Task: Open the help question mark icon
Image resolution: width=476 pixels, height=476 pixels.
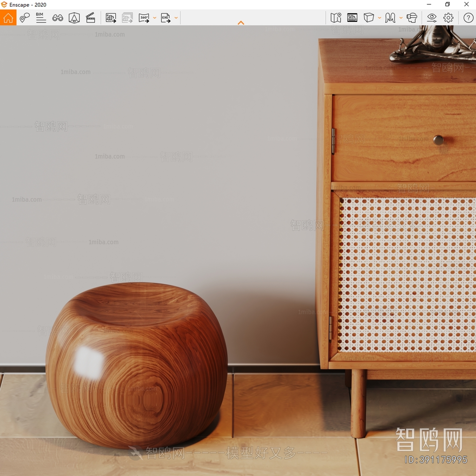Action: pyautogui.click(x=468, y=18)
